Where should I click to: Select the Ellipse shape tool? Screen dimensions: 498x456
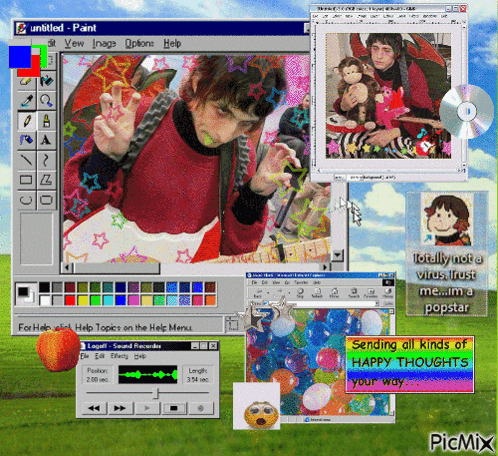coord(26,200)
